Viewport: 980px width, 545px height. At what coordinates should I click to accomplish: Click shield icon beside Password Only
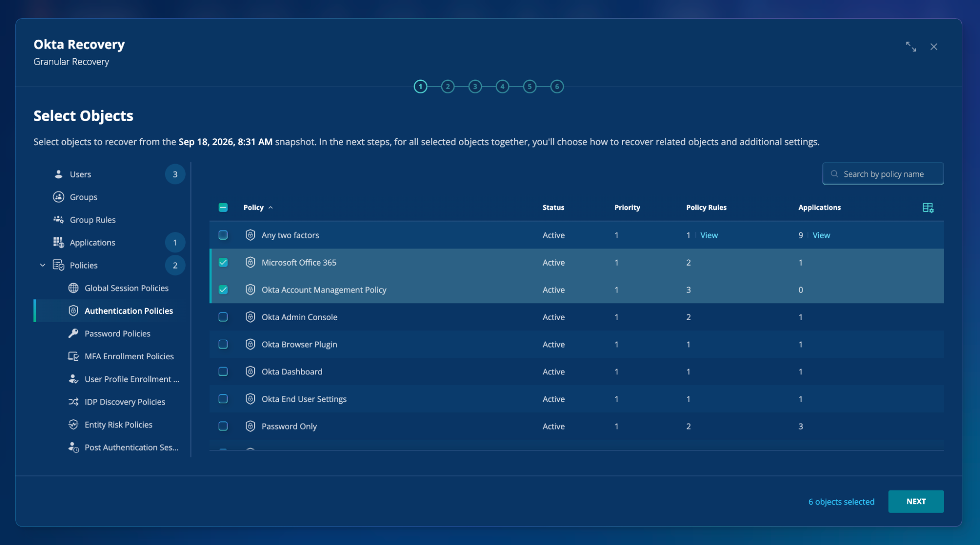pos(251,426)
